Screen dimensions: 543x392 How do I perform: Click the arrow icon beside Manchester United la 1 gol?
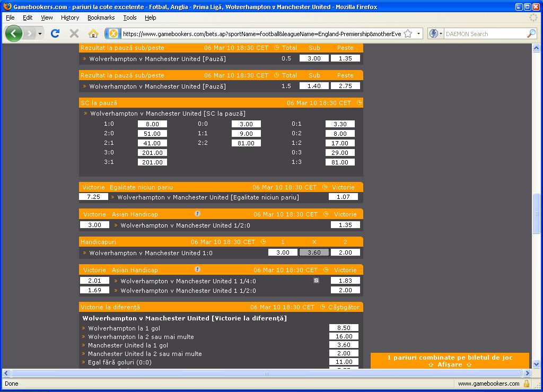83,345
